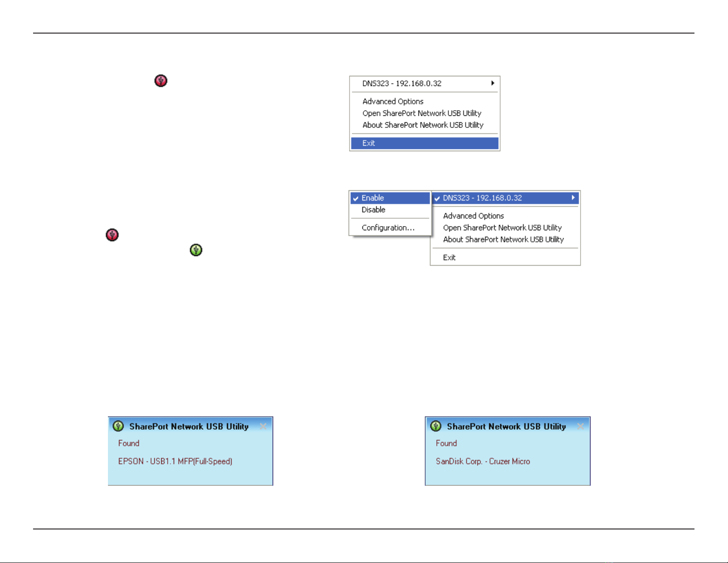This screenshot has width=728, height=563.
Task: Select checked DNS323 - 192.168.0.32 entry in the lower menu
Action: [505, 198]
